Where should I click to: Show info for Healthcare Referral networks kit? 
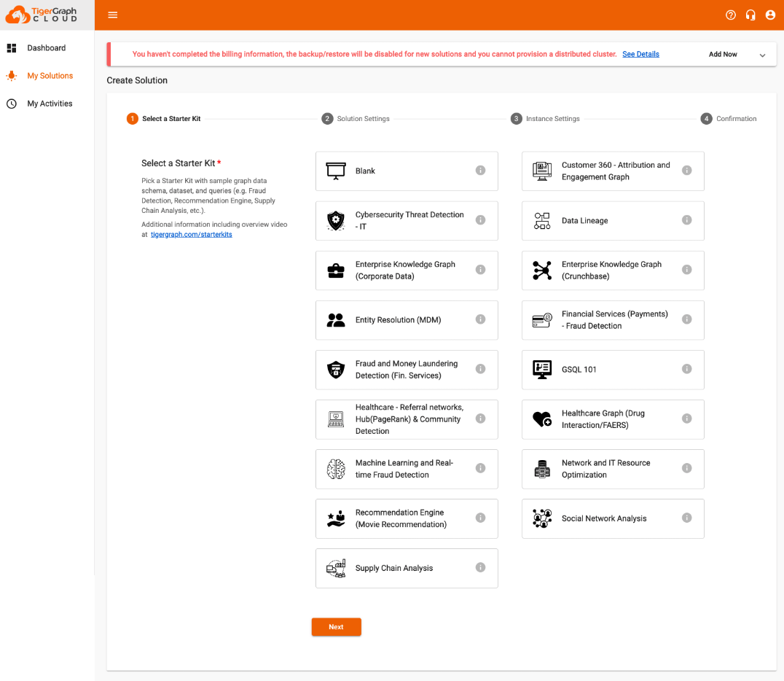click(x=480, y=419)
